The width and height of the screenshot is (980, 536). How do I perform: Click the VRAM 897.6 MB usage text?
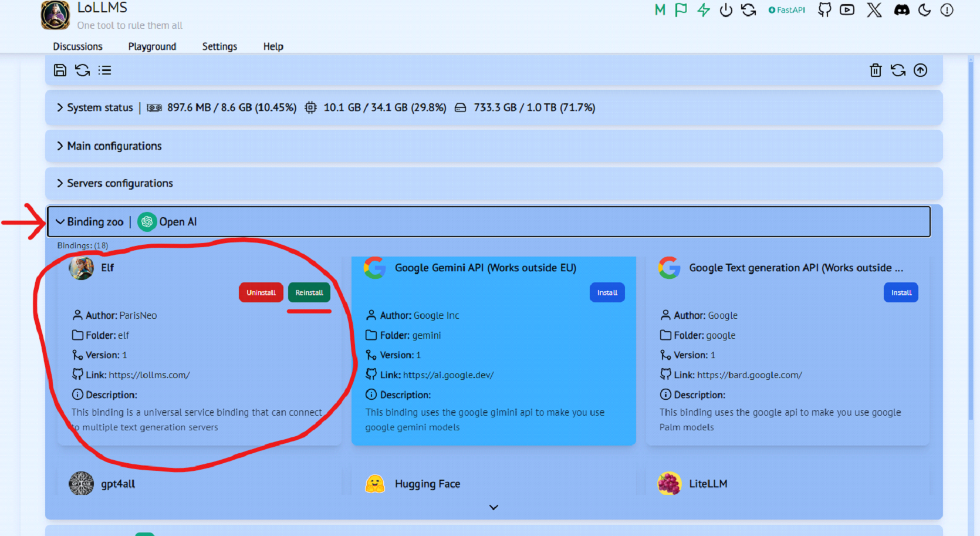pyautogui.click(x=232, y=107)
